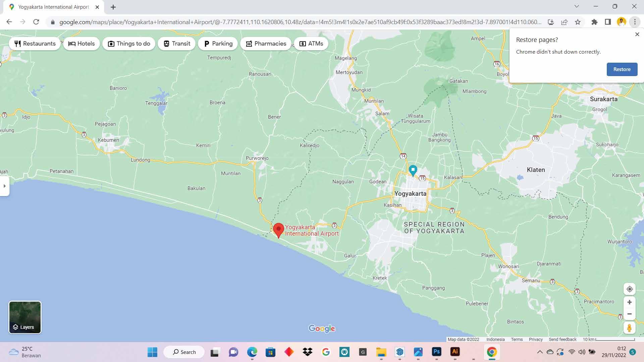The image size is (644, 362).
Task: Click the Purworejo town label
Action: [257, 158]
